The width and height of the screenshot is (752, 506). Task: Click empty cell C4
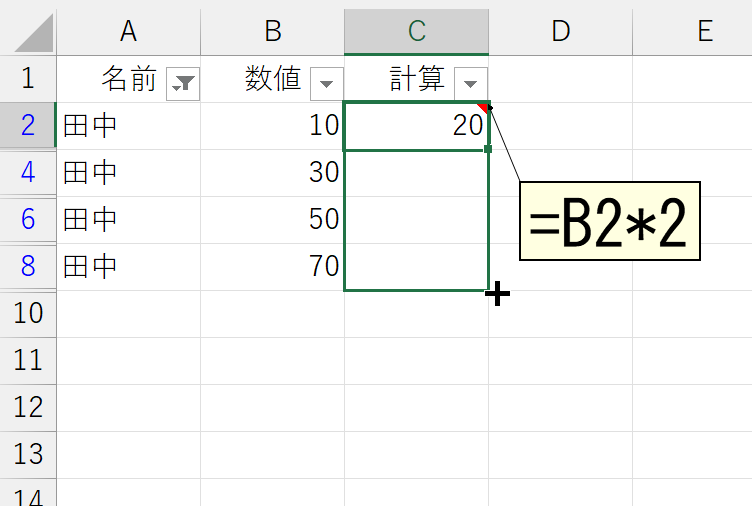tap(416, 173)
